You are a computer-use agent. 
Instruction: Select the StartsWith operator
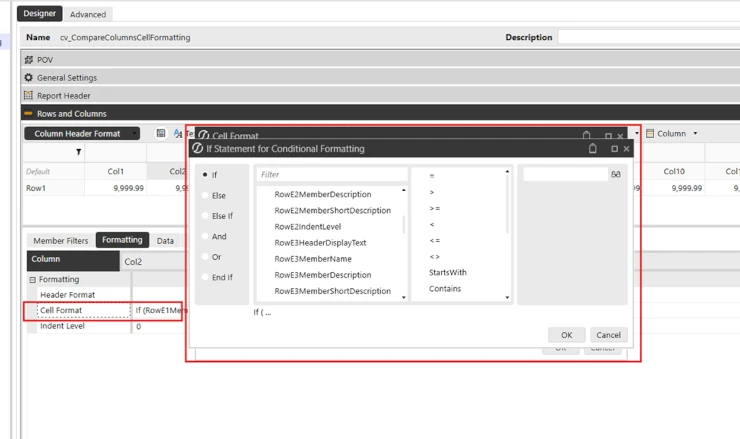click(x=447, y=272)
